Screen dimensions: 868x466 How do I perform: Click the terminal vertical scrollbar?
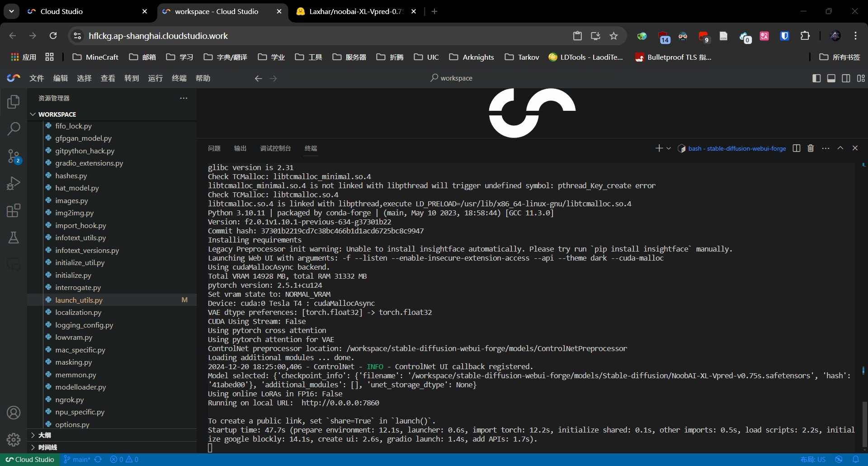click(x=864, y=424)
